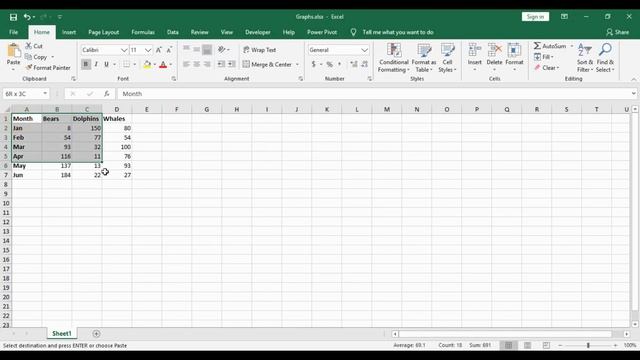Cut the selected cells
640x360 pixels.
click(x=34, y=46)
